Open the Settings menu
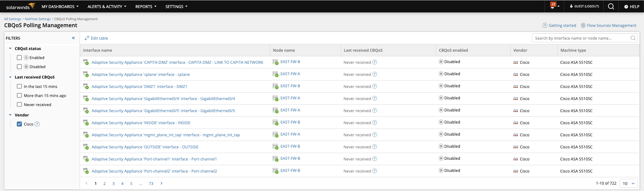 pos(176,6)
